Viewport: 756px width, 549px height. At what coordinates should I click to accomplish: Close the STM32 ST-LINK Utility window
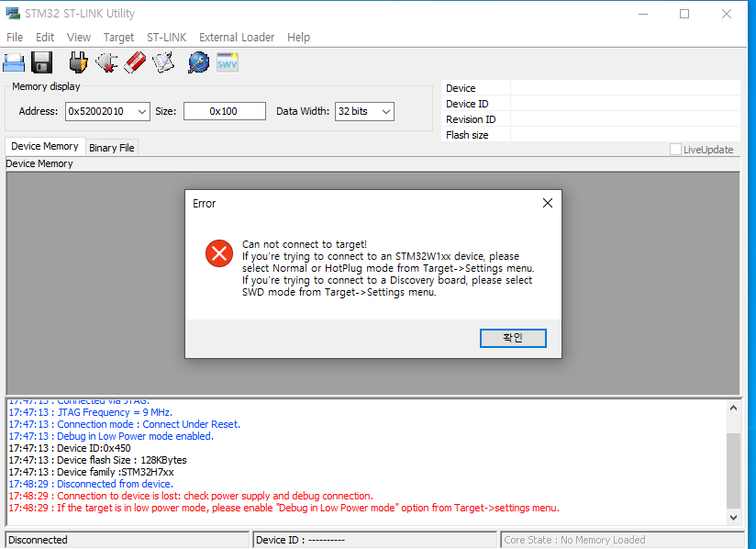726,14
